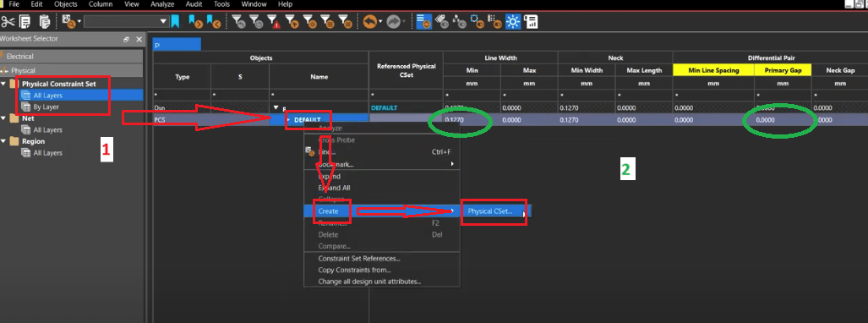Float the Worksheet Selector panel
This screenshot has height=323, width=868.
tap(127, 40)
